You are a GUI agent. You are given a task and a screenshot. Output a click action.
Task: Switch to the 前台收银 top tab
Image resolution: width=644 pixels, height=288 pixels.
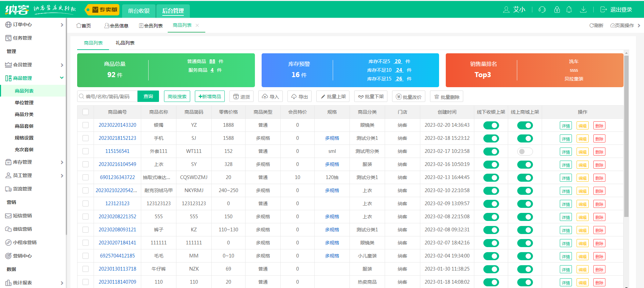click(139, 11)
